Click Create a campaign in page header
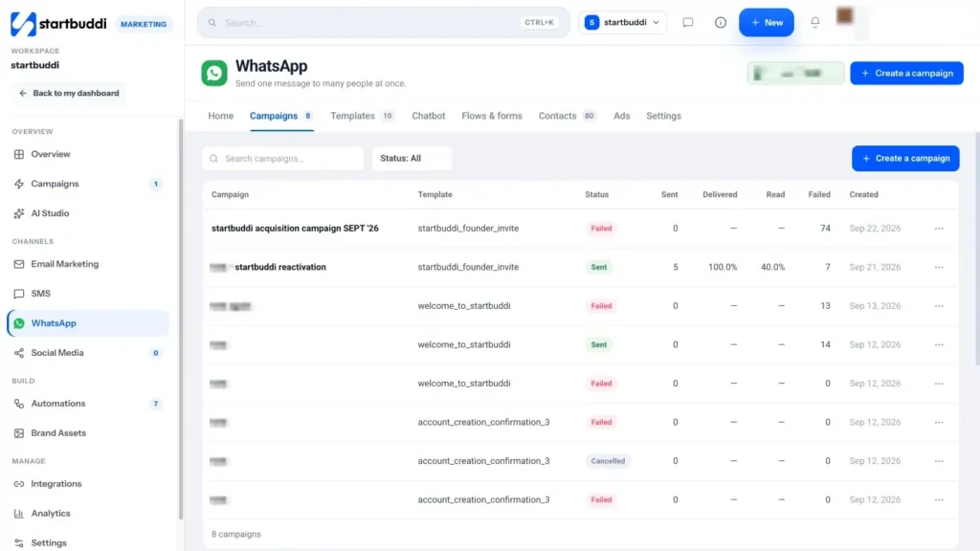This screenshot has height=551, width=980. click(x=907, y=73)
